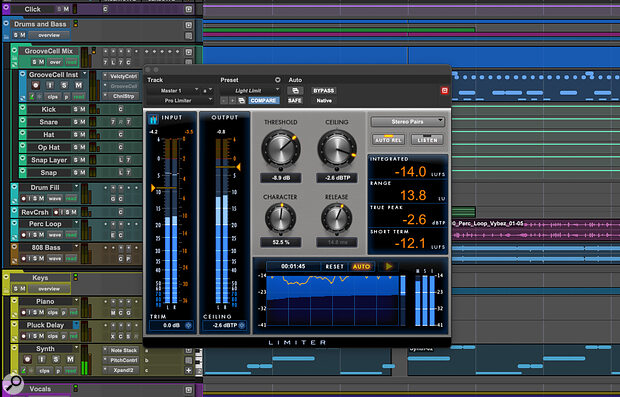Mute the Kick track
620x397 pixels.
click(x=83, y=109)
